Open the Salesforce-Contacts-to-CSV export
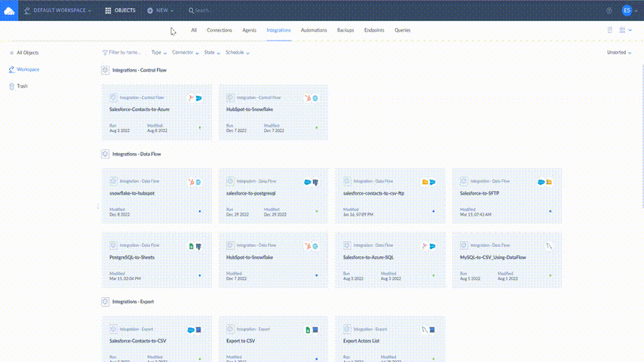The width and height of the screenshot is (644, 362). [157, 339]
